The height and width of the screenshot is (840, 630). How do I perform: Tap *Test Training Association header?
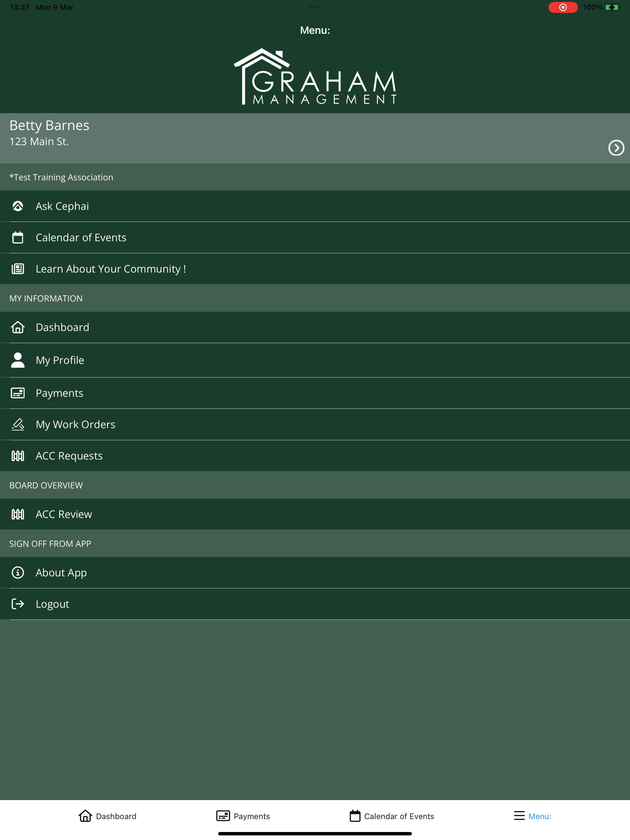[x=61, y=177]
